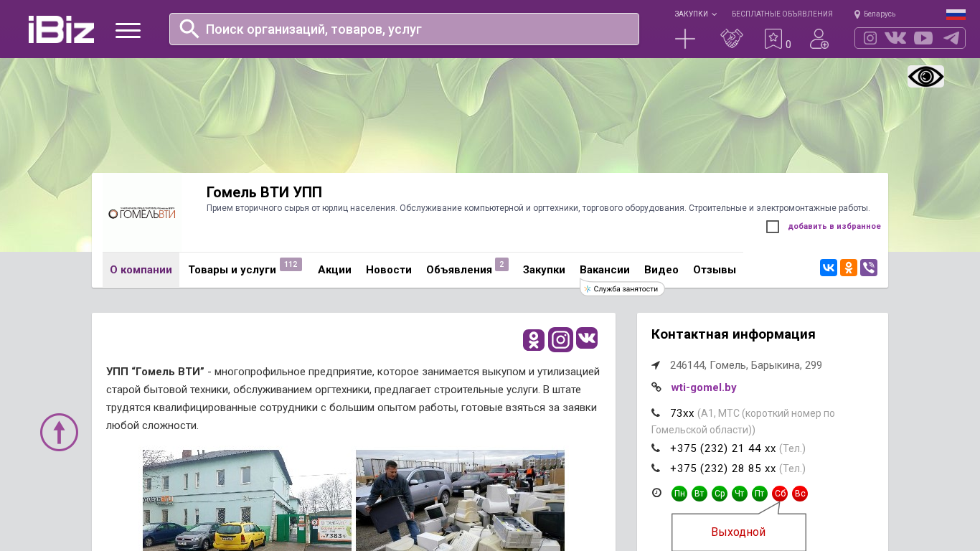Open the recycled monitors photo thumbnail
This screenshot has width=980, height=551.
(460, 500)
